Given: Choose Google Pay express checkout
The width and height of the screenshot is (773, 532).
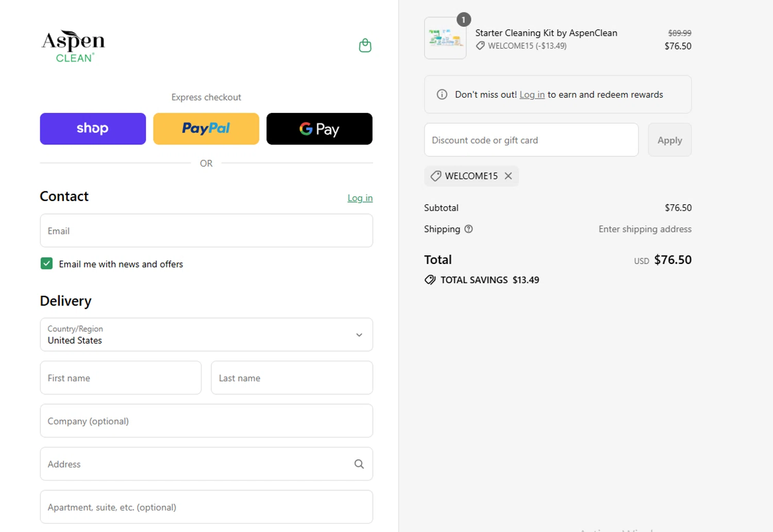Looking at the screenshot, I should (x=320, y=129).
